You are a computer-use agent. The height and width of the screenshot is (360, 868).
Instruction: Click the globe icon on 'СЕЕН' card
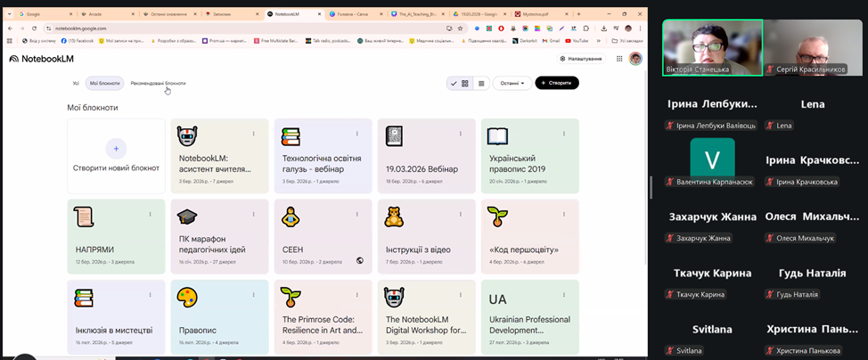click(x=360, y=261)
